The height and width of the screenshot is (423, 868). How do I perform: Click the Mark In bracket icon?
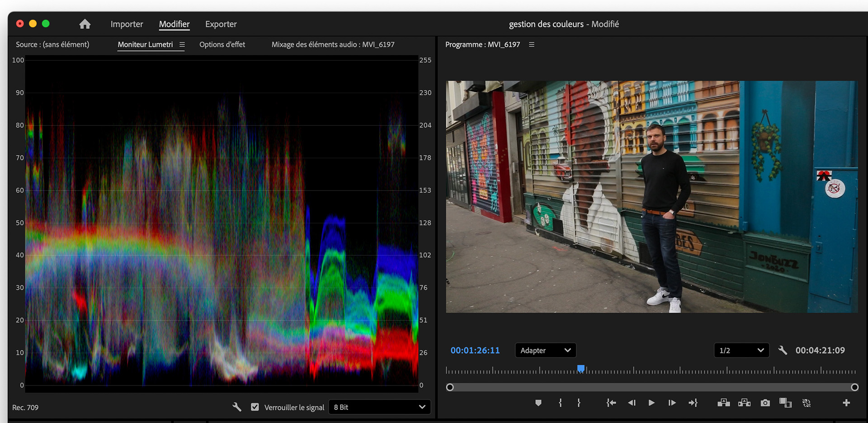coord(560,403)
